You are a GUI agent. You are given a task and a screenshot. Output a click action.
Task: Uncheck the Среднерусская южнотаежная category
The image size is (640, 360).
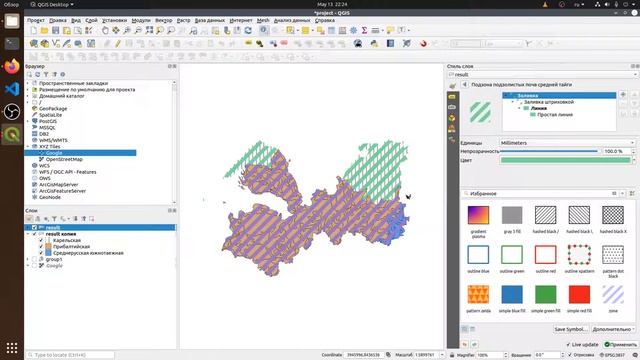pos(41,253)
